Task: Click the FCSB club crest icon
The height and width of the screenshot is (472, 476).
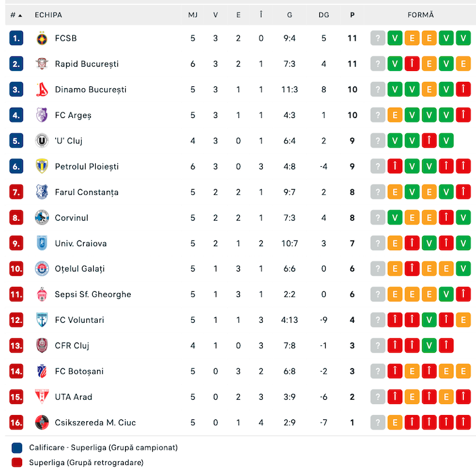Action: tap(42, 38)
